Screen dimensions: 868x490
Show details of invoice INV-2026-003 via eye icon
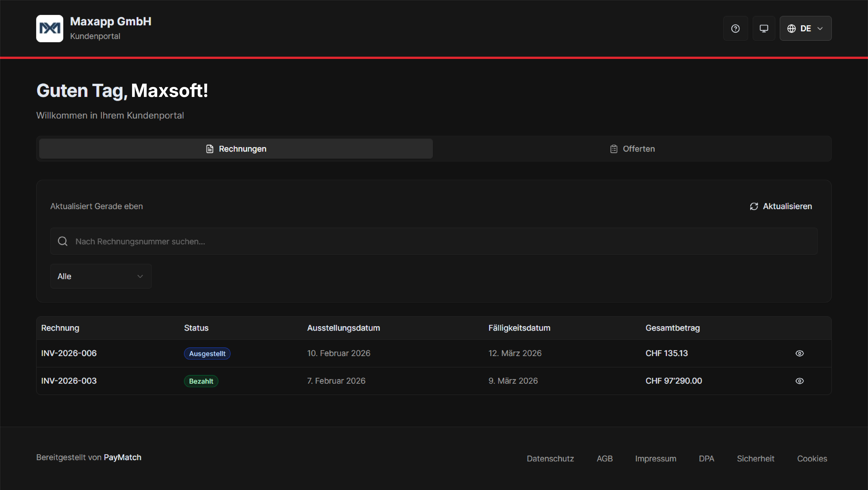point(800,381)
